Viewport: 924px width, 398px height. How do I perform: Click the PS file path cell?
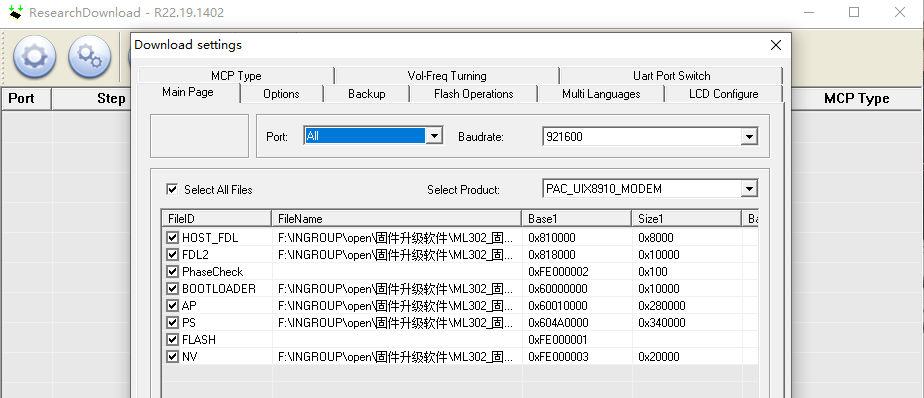pos(397,323)
